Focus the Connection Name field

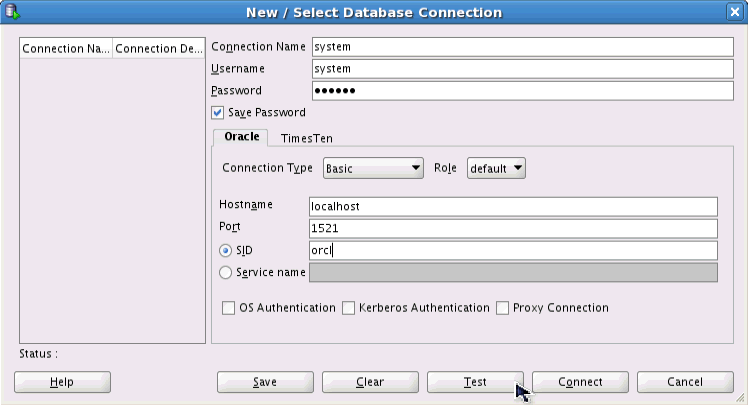[x=523, y=47]
